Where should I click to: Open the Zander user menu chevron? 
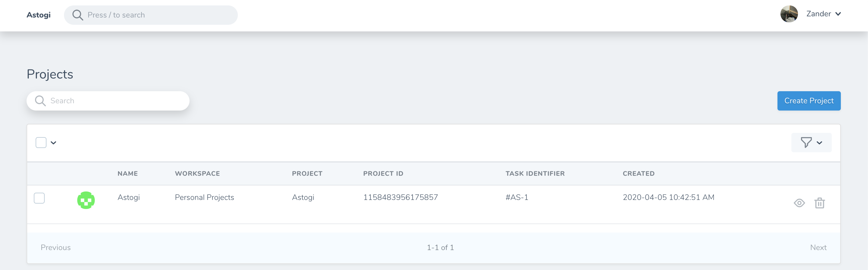(x=838, y=14)
